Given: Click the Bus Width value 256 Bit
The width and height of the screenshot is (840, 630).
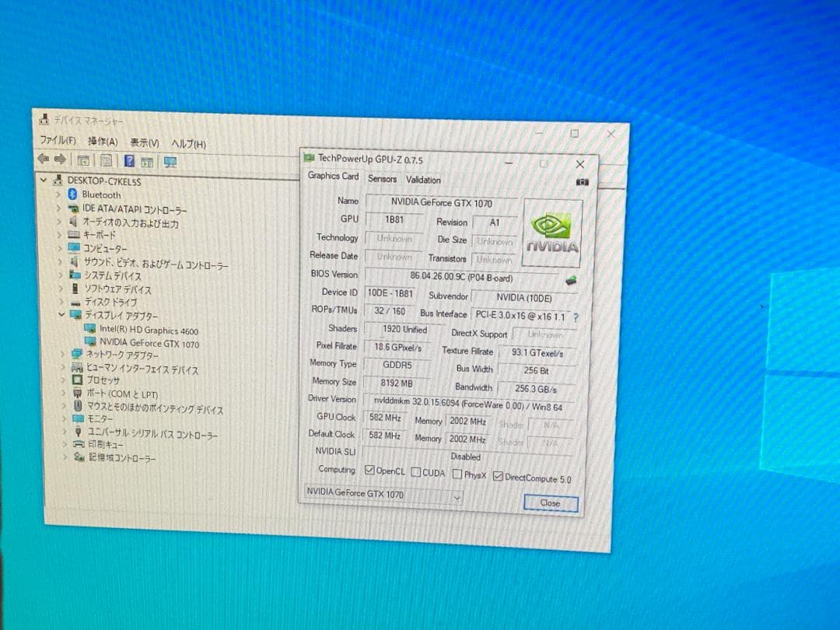Looking at the screenshot, I should click(537, 371).
